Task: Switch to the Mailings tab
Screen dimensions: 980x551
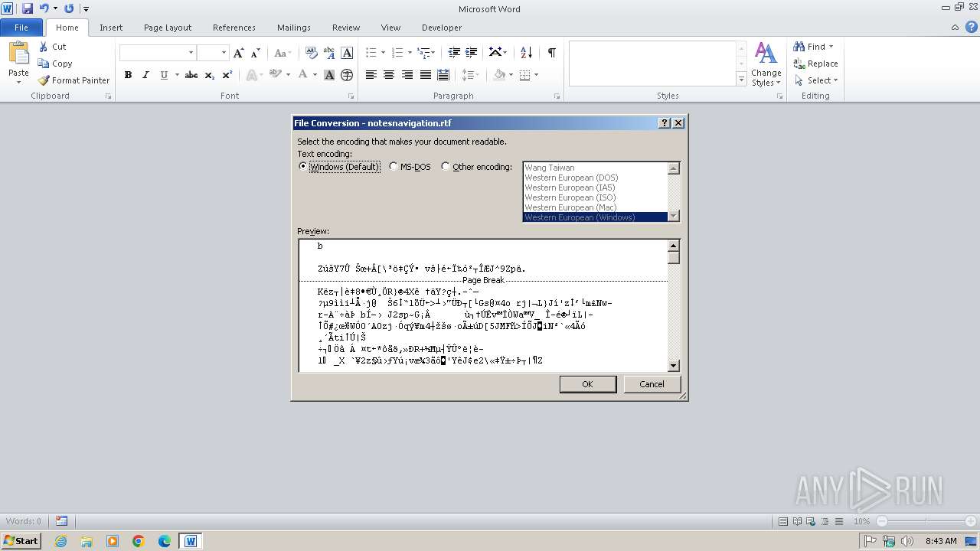Action: [294, 28]
